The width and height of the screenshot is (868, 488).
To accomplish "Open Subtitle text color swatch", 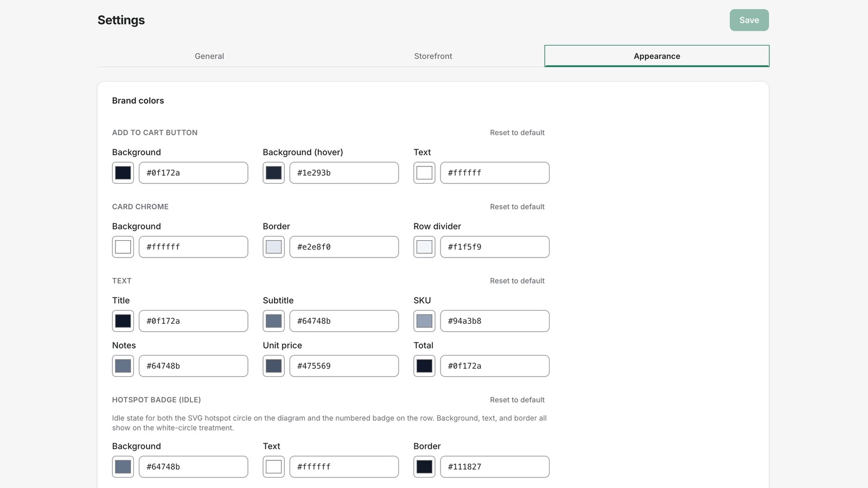I will pyautogui.click(x=274, y=321).
